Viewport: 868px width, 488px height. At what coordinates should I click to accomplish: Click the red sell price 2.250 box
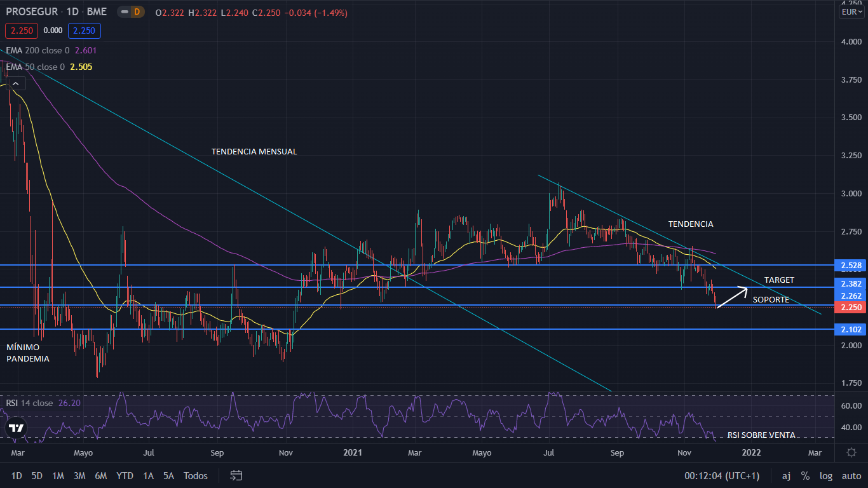(x=22, y=30)
